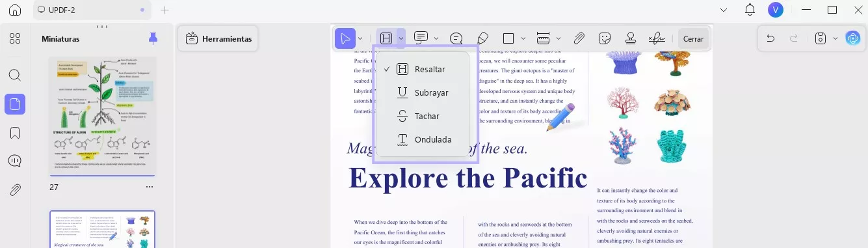Open the Herramientas button
The height and width of the screenshot is (248, 868).
pyautogui.click(x=218, y=39)
